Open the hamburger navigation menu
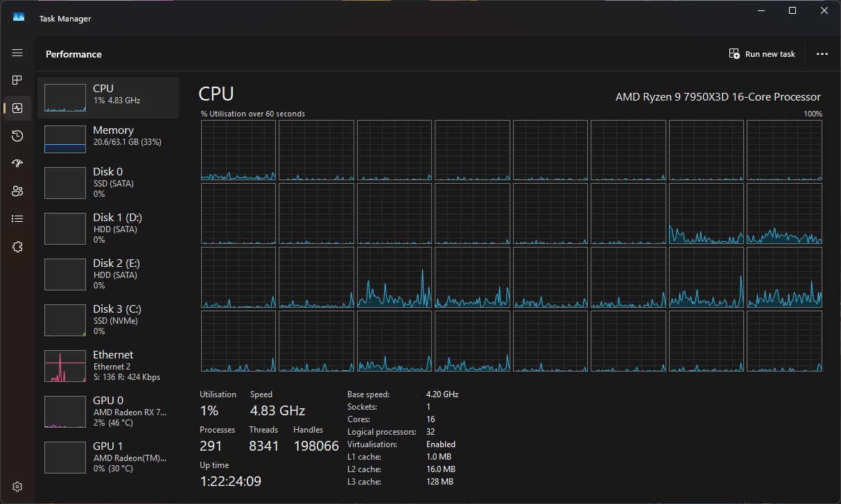 [x=17, y=53]
